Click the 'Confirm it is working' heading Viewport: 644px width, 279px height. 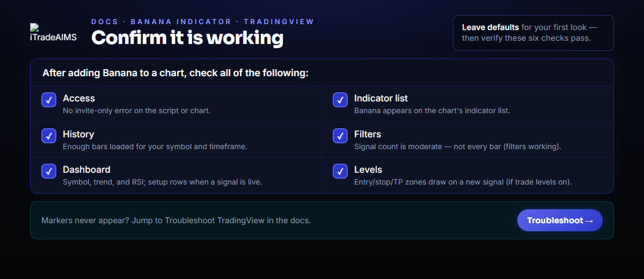coord(187,38)
